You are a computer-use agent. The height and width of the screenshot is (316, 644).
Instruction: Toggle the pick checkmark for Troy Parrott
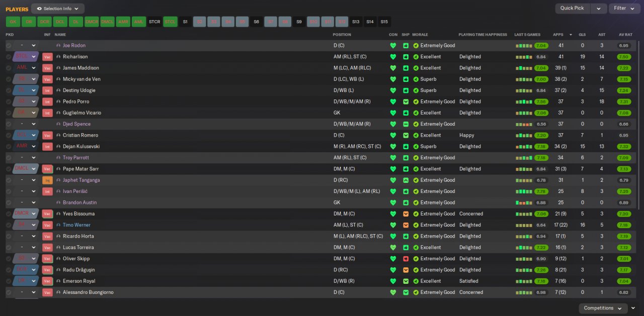point(9,158)
